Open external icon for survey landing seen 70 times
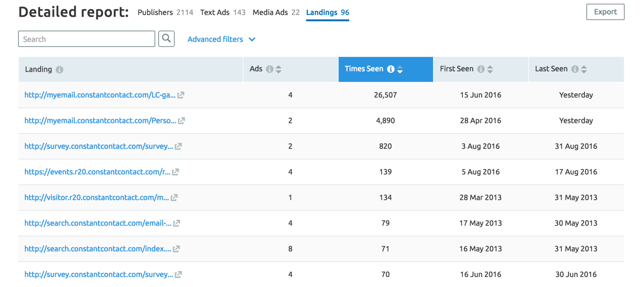Screen dimensions: 644x287 pyautogui.click(x=178, y=274)
